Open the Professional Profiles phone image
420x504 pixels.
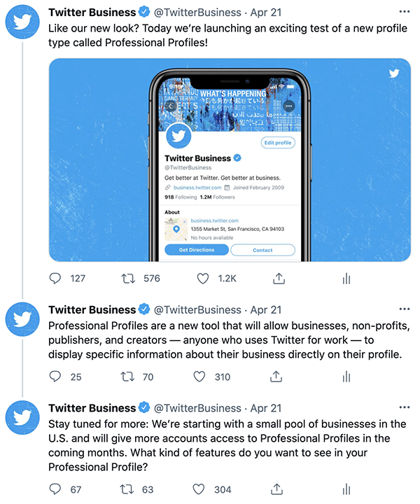(230, 160)
